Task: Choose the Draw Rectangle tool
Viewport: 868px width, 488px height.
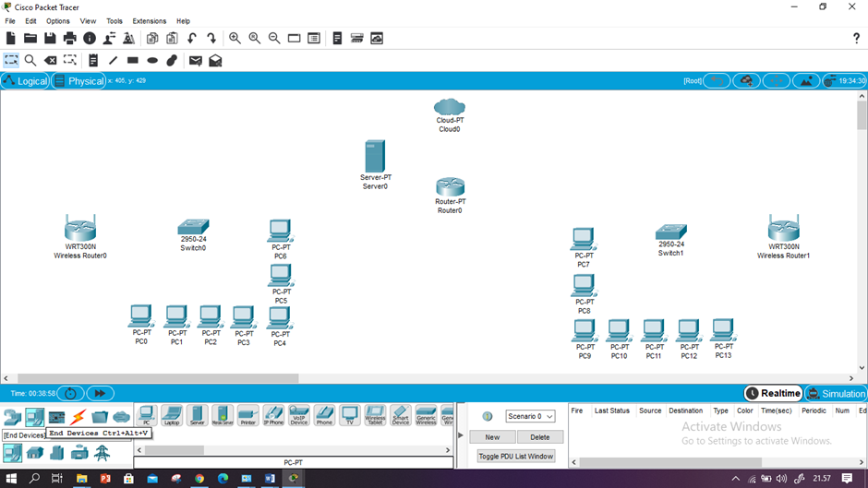Action: click(132, 60)
